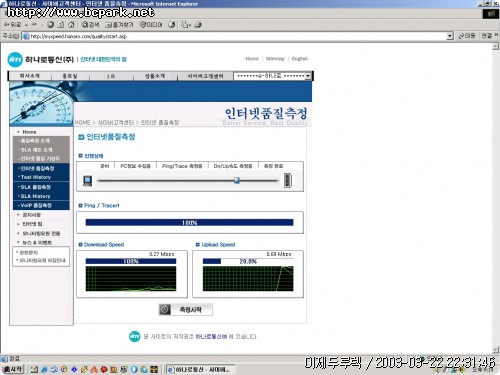
Task: Select Home in the left sidebar
Action: pos(29,132)
